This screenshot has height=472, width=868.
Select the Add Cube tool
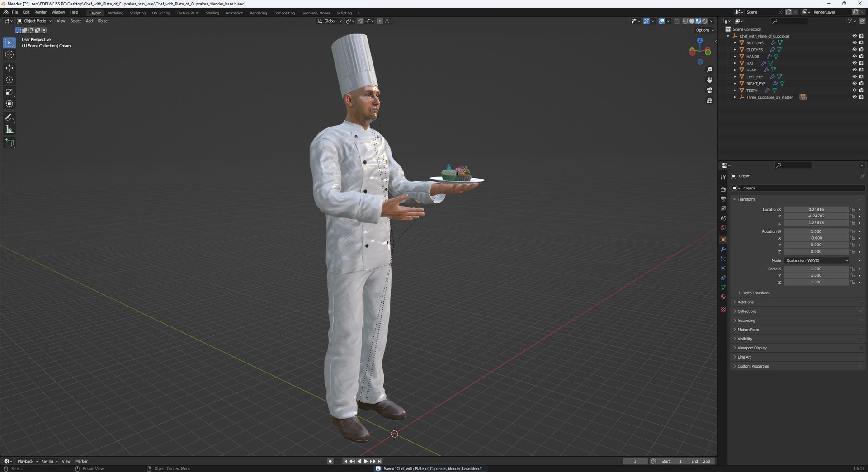pos(9,143)
